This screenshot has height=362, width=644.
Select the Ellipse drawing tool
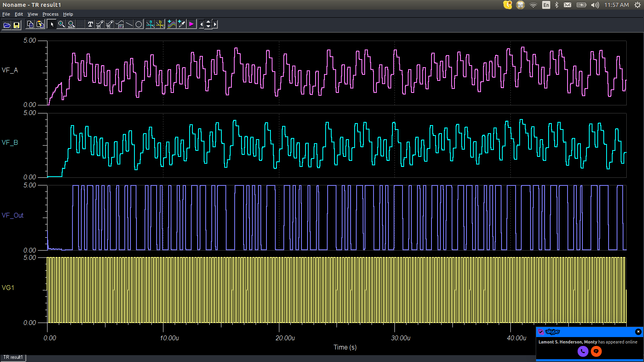(139, 24)
